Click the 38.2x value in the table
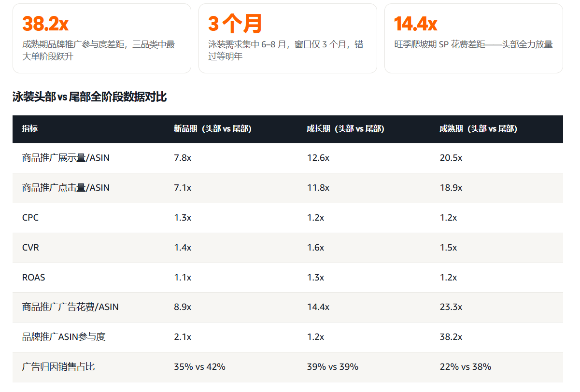 (451, 337)
